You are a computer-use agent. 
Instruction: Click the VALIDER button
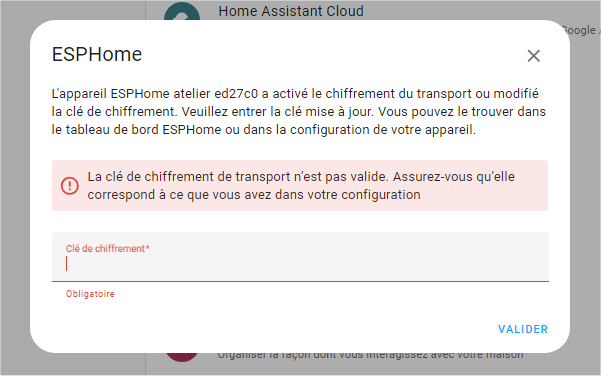(x=523, y=329)
